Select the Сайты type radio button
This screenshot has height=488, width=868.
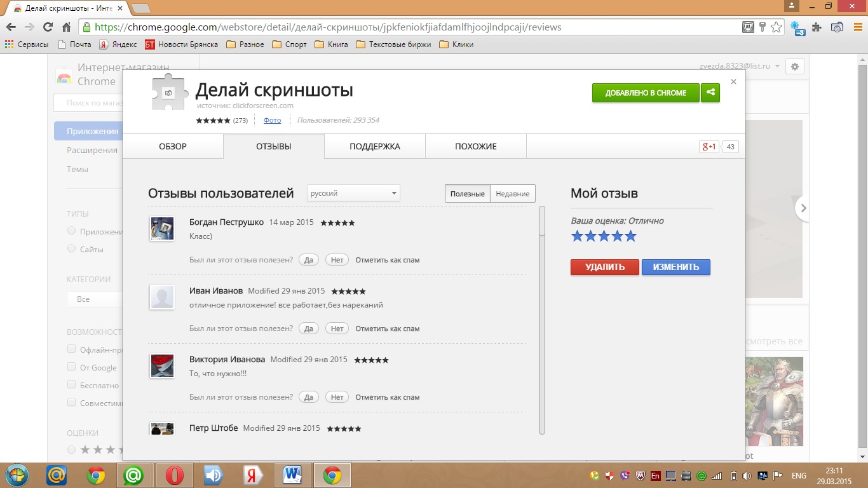click(72, 249)
